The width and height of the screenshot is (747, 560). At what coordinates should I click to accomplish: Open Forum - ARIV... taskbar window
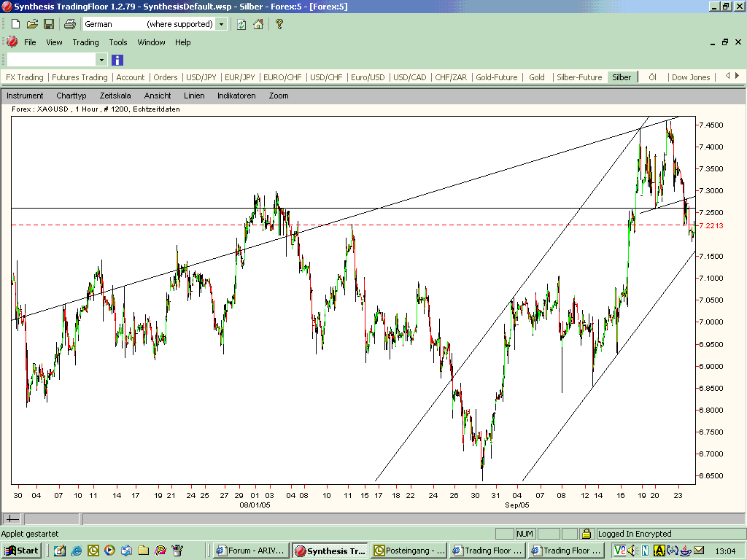coord(251,551)
